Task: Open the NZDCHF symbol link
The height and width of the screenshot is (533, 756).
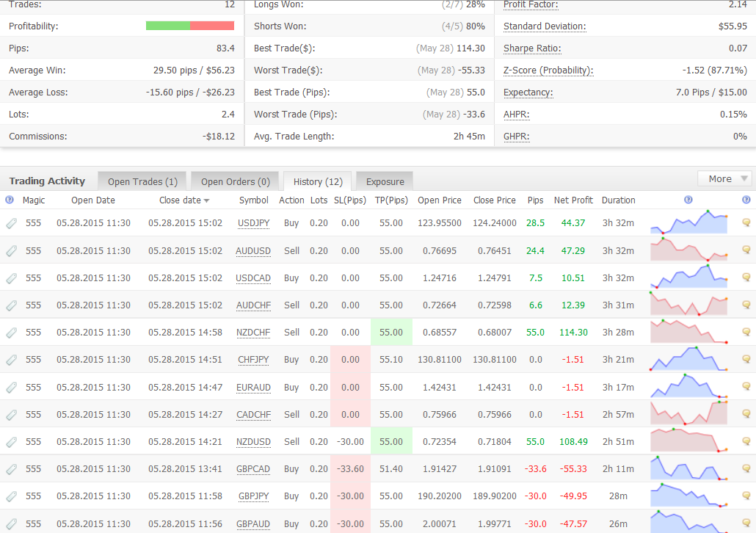Action: point(253,333)
